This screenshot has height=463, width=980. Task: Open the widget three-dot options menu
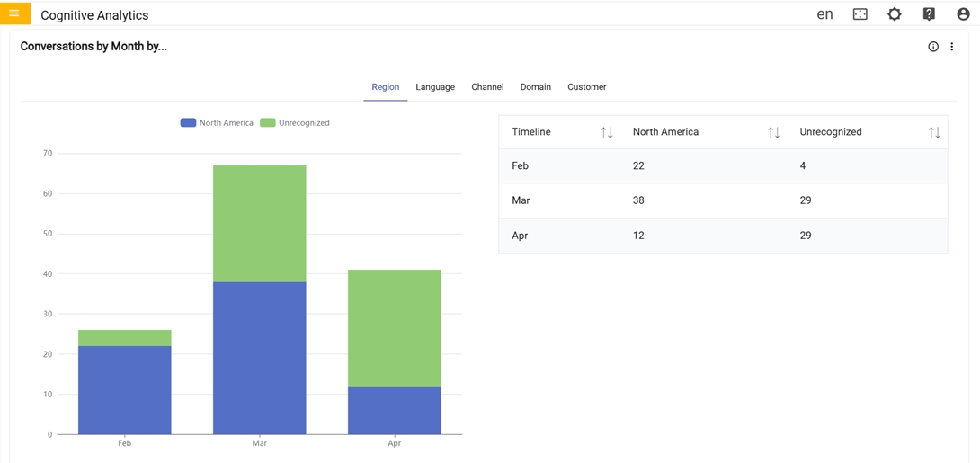(952, 47)
